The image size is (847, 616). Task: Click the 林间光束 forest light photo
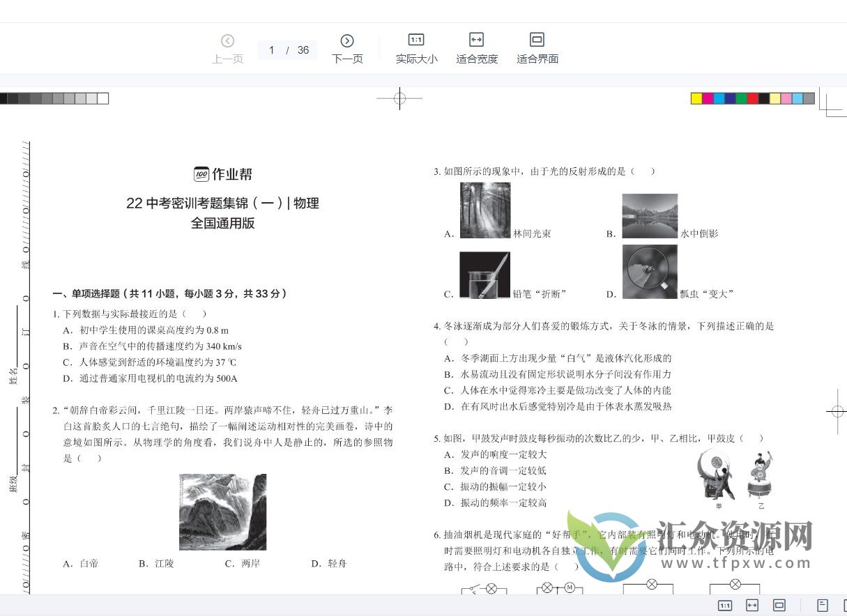[x=485, y=209]
